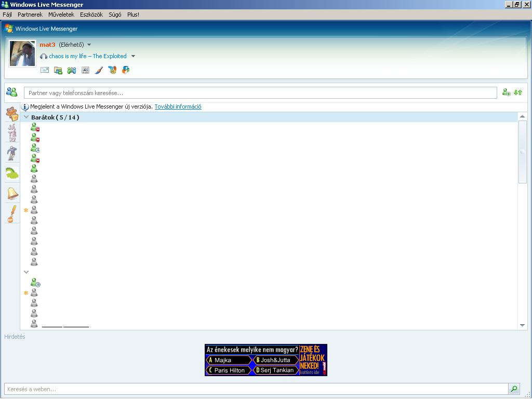Image resolution: width=532 pixels, height=399 pixels.
Task: Click the green and blue contacts network icon
Action: coord(72,71)
